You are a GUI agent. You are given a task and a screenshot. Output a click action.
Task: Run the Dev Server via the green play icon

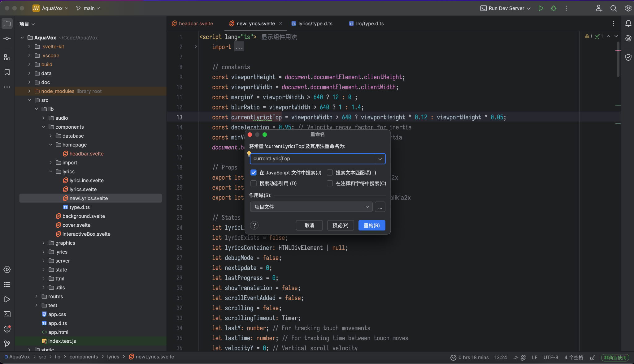(x=541, y=8)
